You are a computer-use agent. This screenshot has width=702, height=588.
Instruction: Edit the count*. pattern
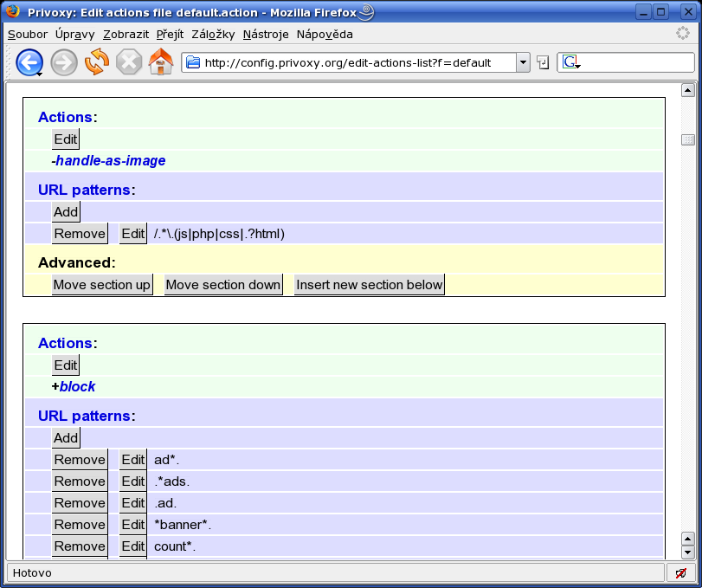pos(133,546)
